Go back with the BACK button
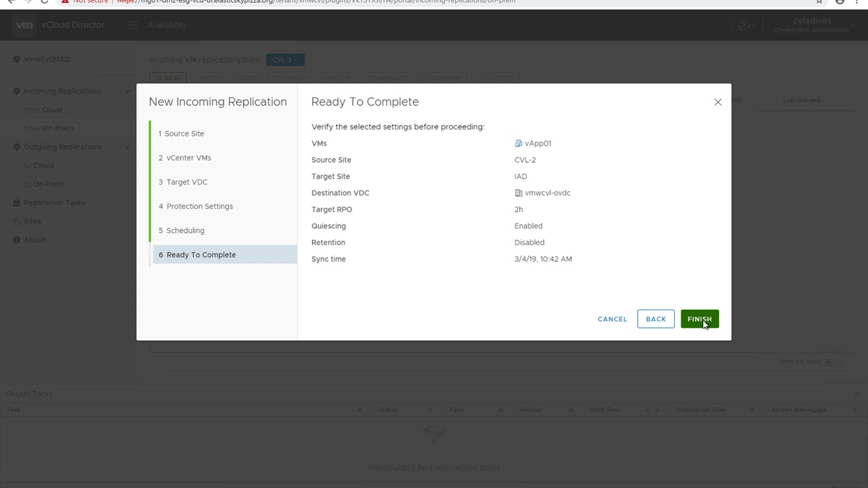 [656, 319]
